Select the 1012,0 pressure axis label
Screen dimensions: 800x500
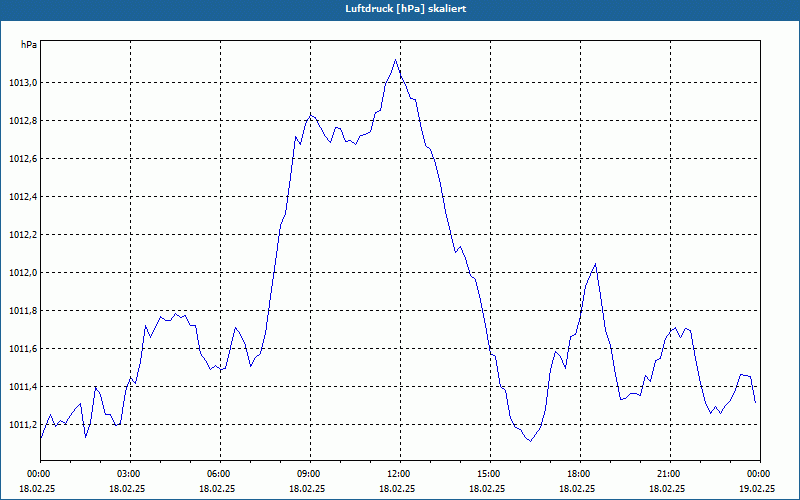(x=23, y=273)
